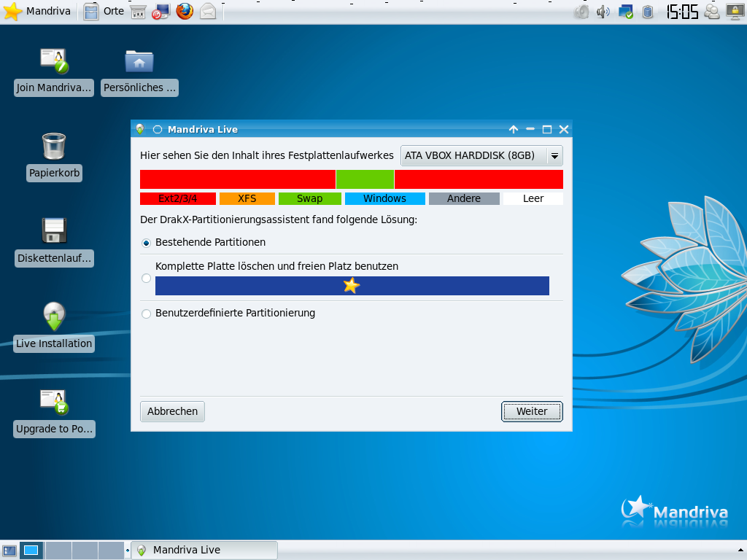Open the Diskettenlaufwerk desktop icon
747x560 pixels.
pos(53,233)
